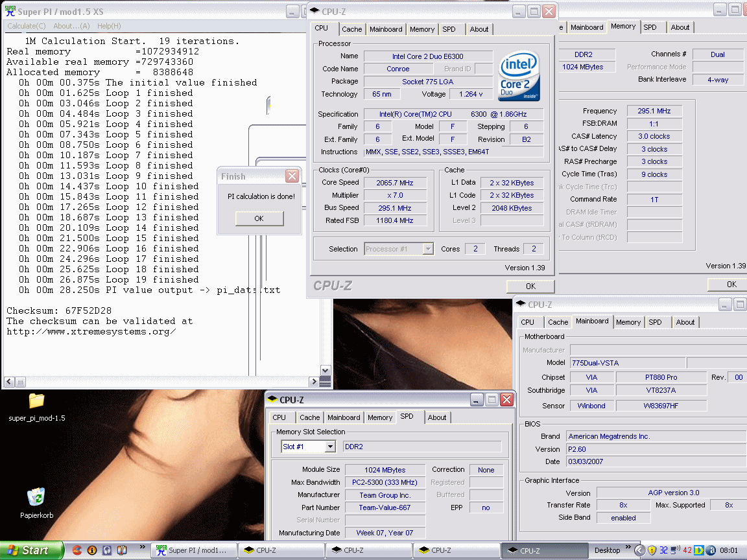This screenshot has height=560, width=747.
Task: Open the About...(A) menu in Super PI
Action: pyautogui.click(x=71, y=26)
